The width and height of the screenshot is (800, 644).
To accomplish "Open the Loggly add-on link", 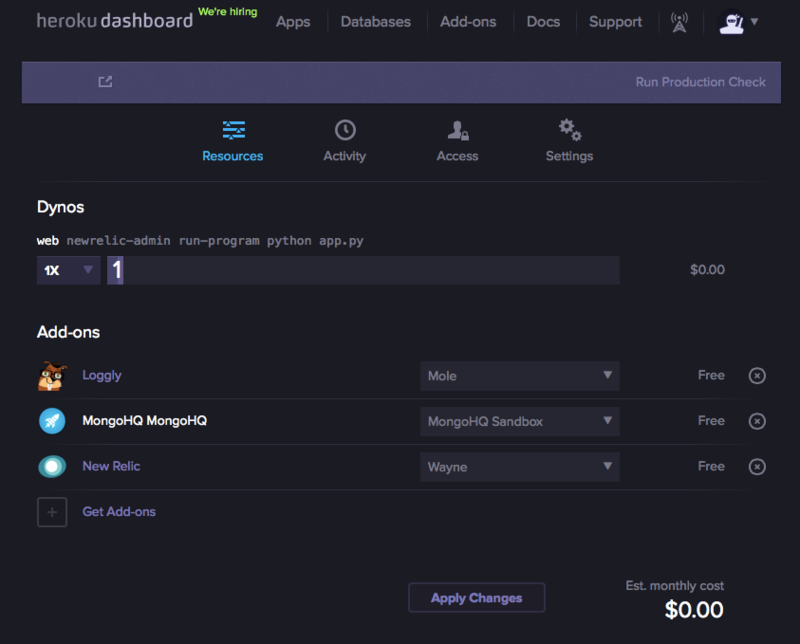I will click(102, 376).
